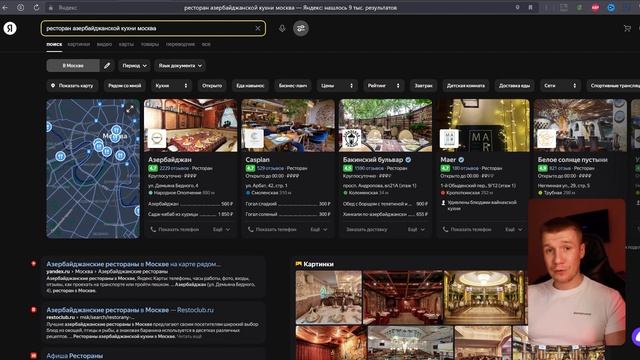Select the поиск tab
Screen dimensions: 640x360
click(x=54, y=44)
